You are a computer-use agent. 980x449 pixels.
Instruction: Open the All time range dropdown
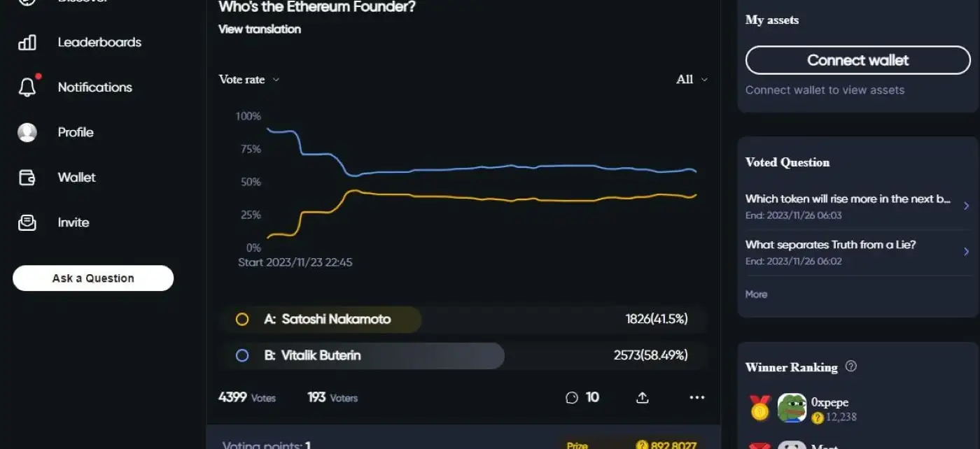point(692,80)
